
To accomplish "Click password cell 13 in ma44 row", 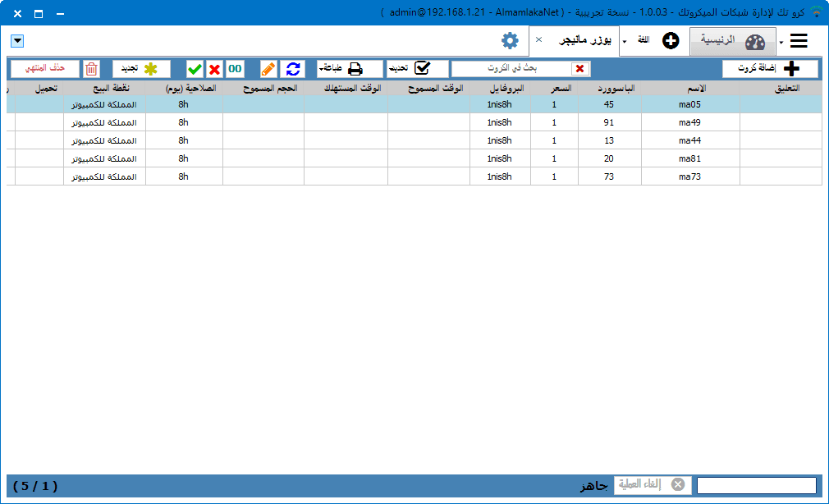I will coord(610,140).
